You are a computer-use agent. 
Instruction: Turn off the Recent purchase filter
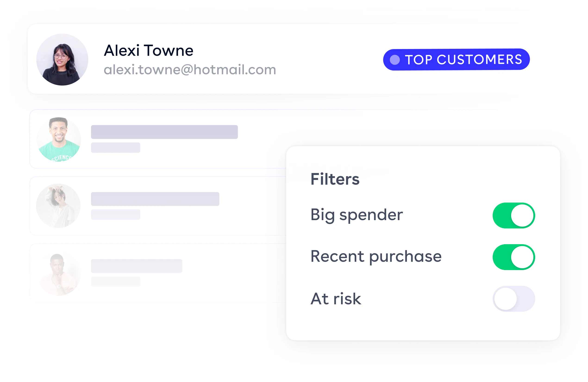pos(514,257)
